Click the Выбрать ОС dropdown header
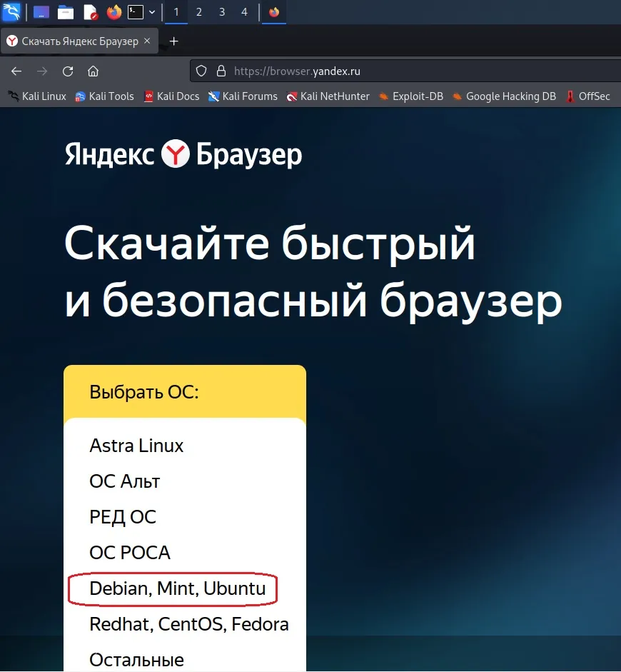The image size is (621, 672). pyautogui.click(x=185, y=392)
